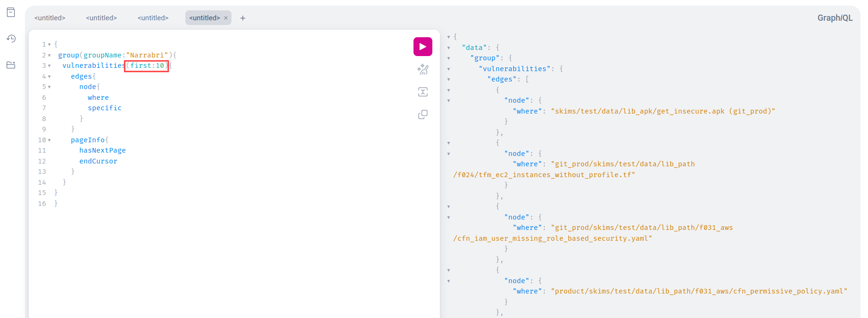Click the endCursor field in the query
Viewport: 868px width, 318px height.
(x=98, y=161)
